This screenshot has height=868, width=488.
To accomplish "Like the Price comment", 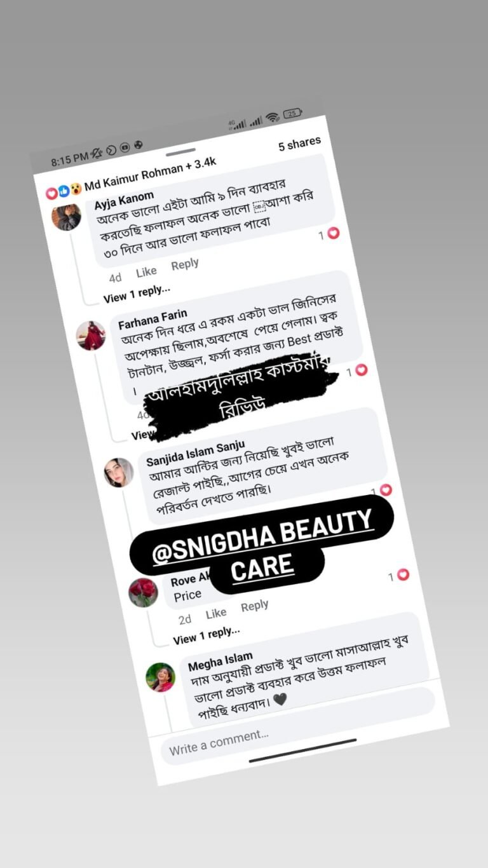I will coord(216,613).
